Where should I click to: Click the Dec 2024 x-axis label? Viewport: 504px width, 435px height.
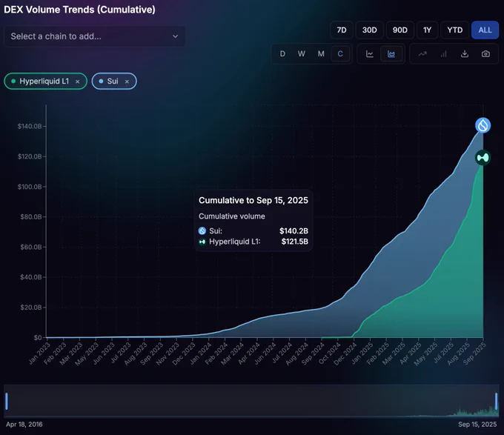(345, 353)
